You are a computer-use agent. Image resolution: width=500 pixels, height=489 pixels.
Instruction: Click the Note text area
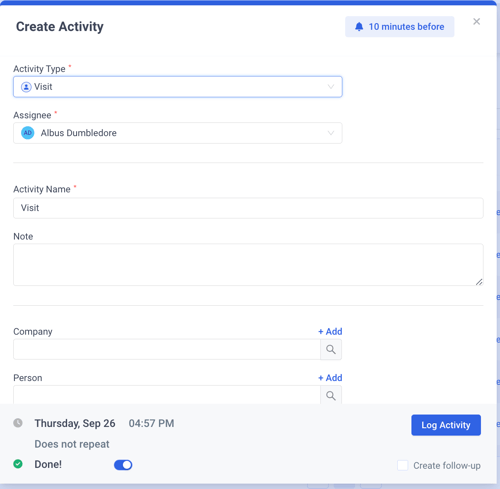pos(248,265)
